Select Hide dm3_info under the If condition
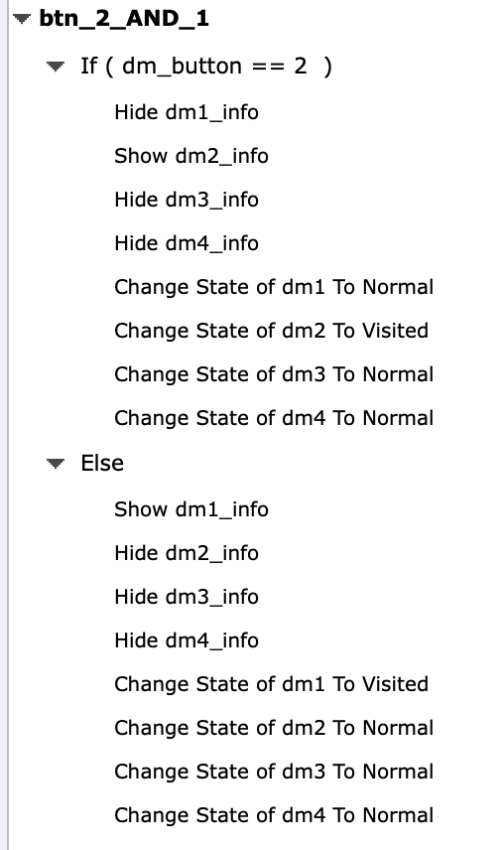The image size is (504, 850). pyautogui.click(x=187, y=200)
